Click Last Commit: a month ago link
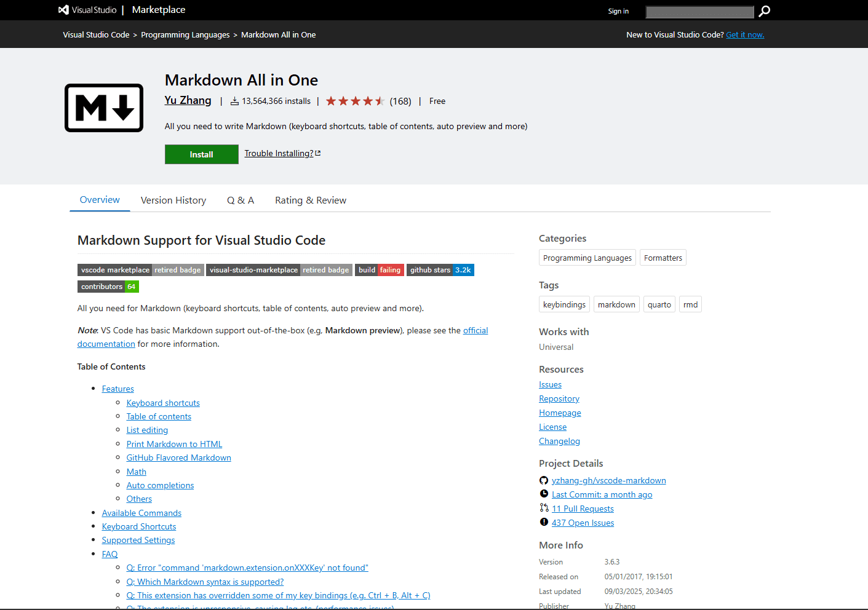868x610 pixels. pyautogui.click(x=602, y=494)
